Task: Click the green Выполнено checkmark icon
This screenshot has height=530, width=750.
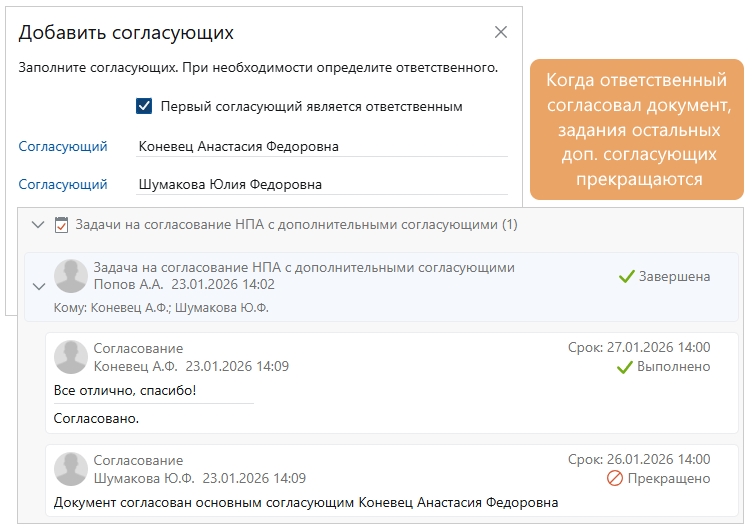Action: click(624, 367)
